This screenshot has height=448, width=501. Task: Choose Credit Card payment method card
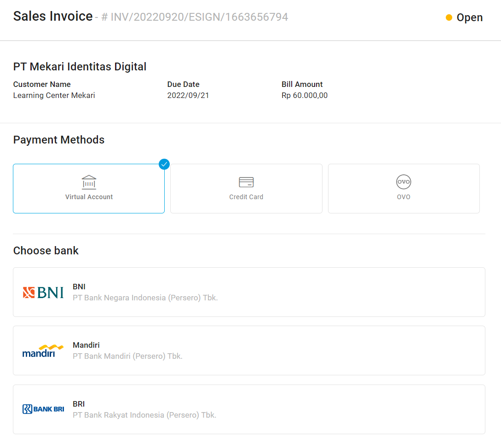[246, 189]
